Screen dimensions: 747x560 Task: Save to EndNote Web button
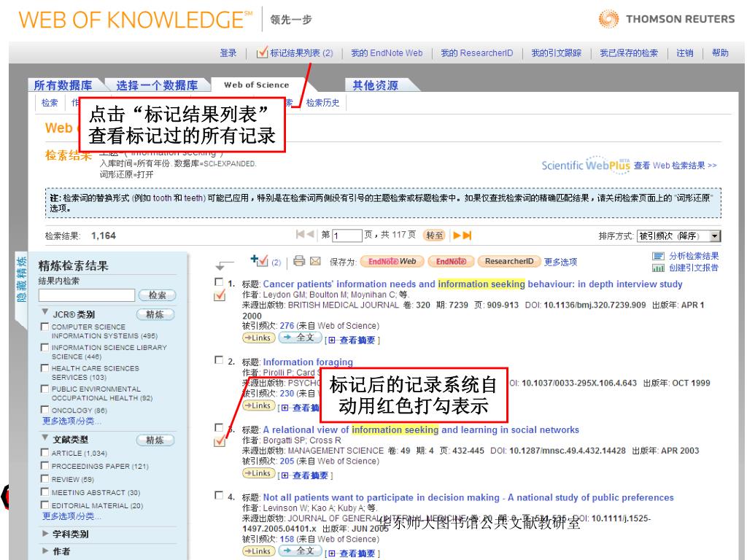pos(392,262)
